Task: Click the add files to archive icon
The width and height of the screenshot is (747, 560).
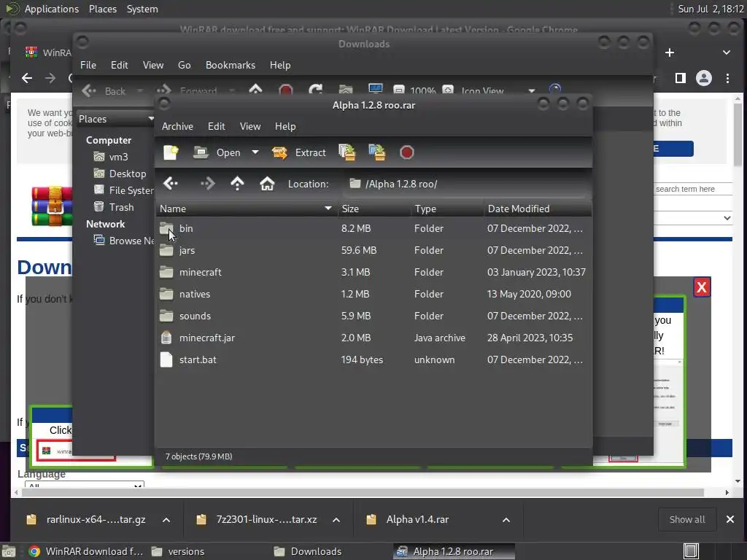Action: pos(347,152)
